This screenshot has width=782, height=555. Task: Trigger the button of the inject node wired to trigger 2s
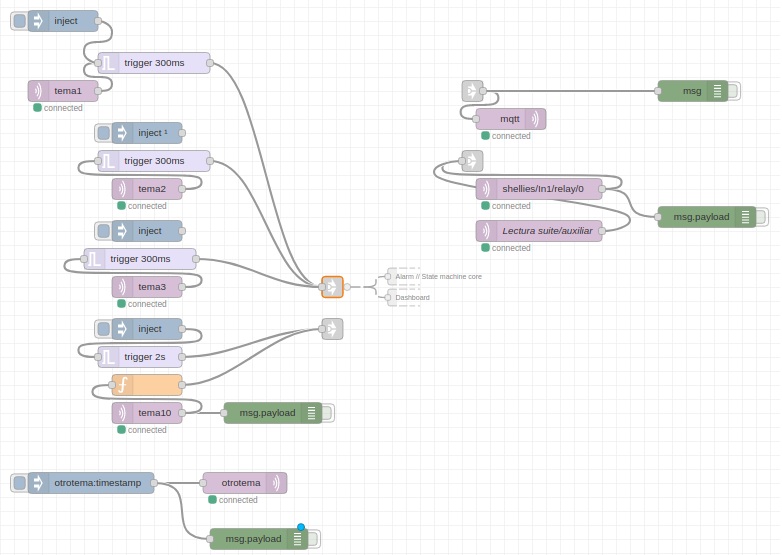pos(103,329)
